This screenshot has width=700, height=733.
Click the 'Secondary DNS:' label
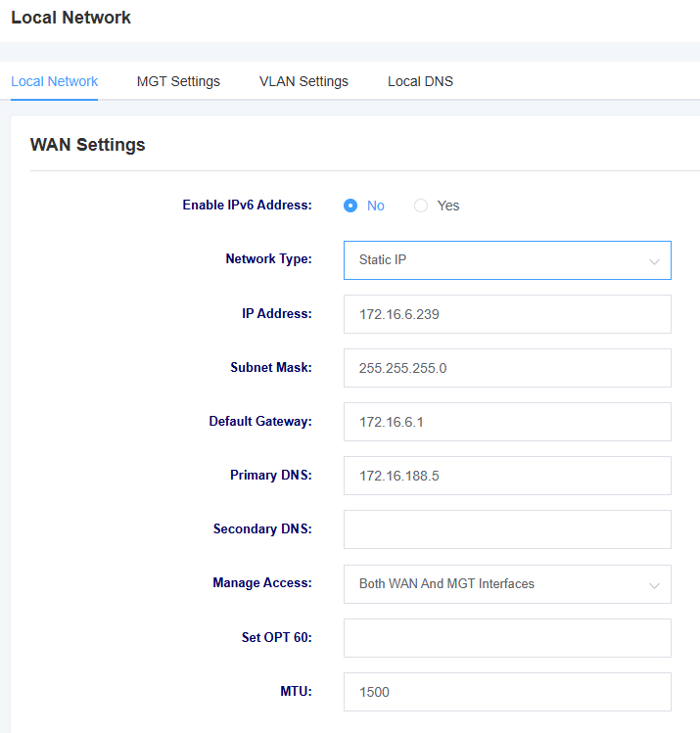coord(262,528)
